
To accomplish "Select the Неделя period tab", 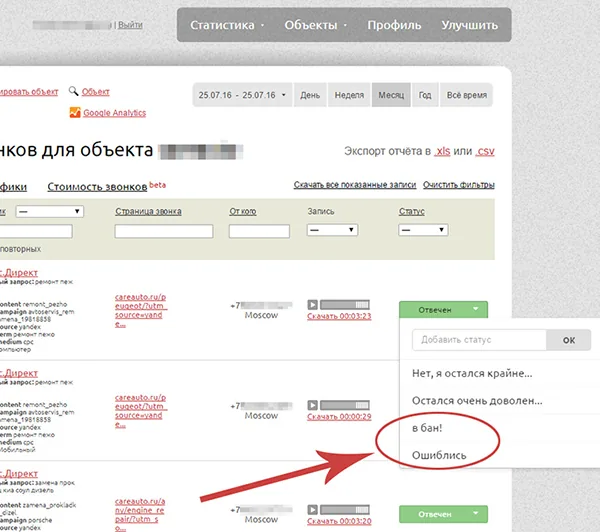I will pyautogui.click(x=349, y=95).
